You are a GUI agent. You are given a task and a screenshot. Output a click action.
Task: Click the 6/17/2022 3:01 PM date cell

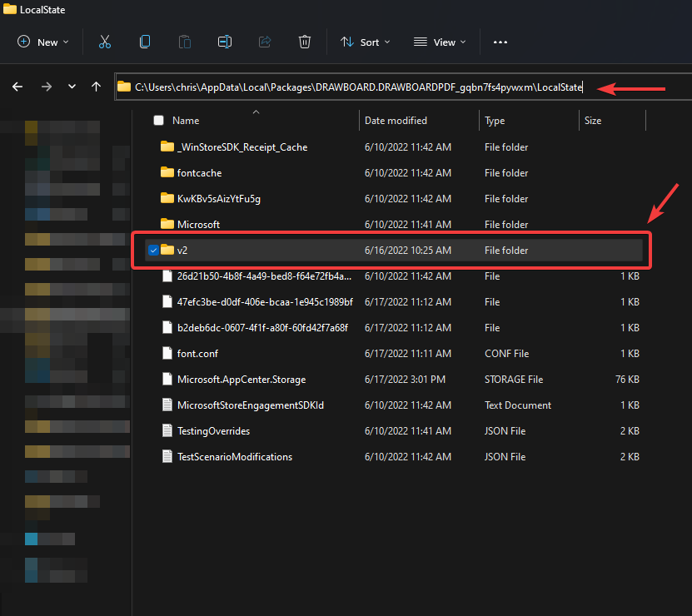pyautogui.click(x=405, y=380)
